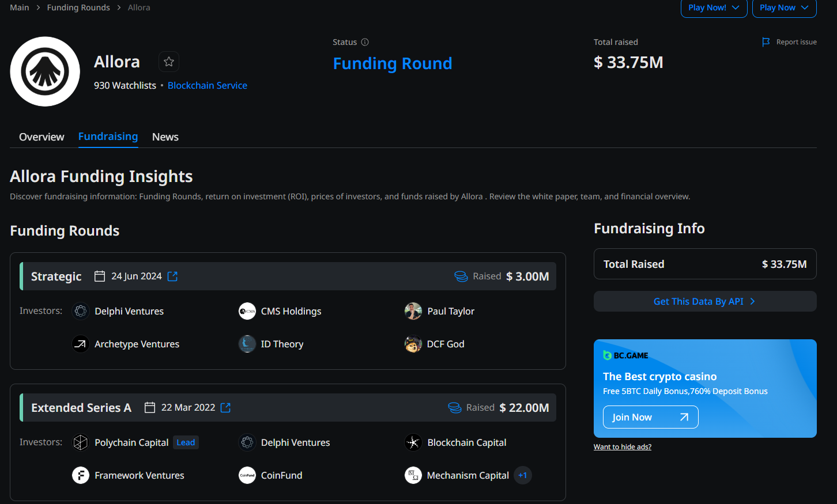This screenshot has width=837, height=504.
Task: Click the Framework Ventures logo icon
Action: pyautogui.click(x=81, y=475)
